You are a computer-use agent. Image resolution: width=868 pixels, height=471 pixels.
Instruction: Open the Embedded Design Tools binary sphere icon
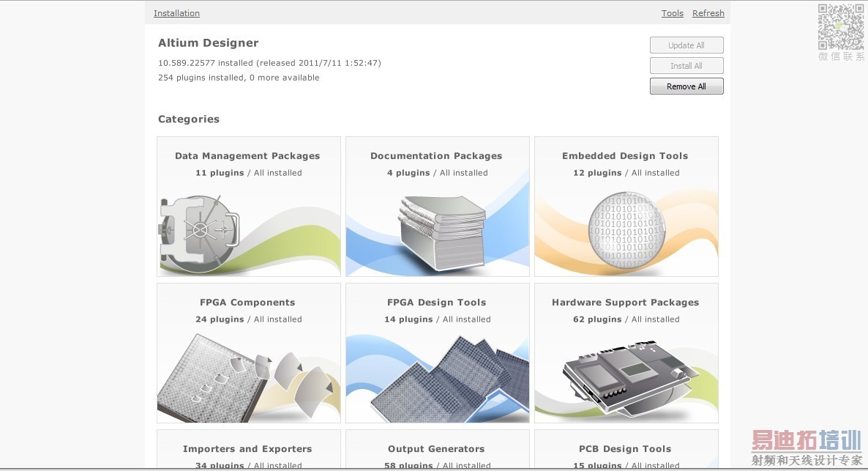pyautogui.click(x=626, y=230)
